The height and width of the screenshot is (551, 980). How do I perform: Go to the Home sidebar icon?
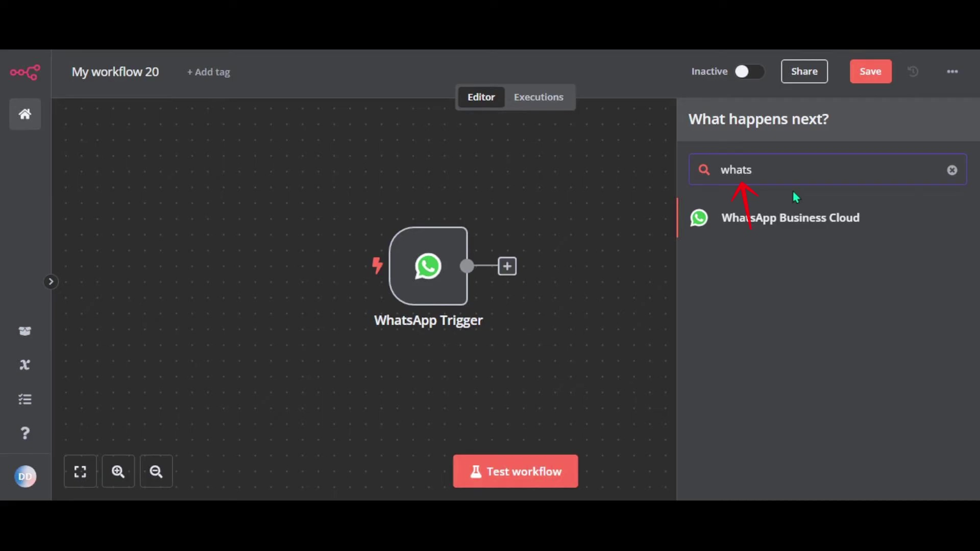click(x=25, y=114)
